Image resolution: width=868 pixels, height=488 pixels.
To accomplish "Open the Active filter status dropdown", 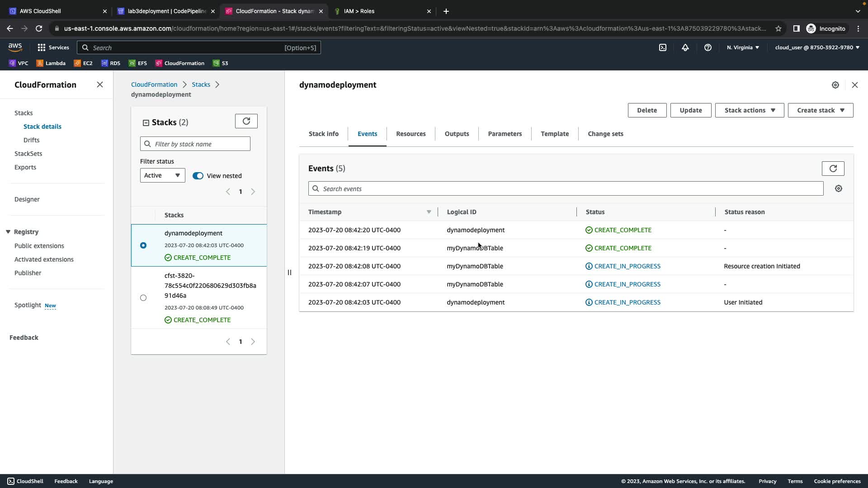I will click(162, 175).
